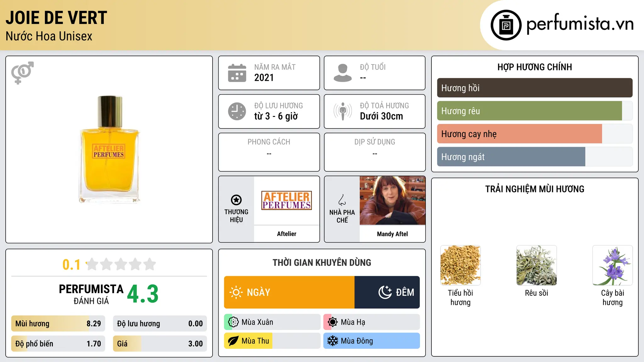Click the leaf icon for Mùa Thu
644x362 pixels.
click(233, 341)
